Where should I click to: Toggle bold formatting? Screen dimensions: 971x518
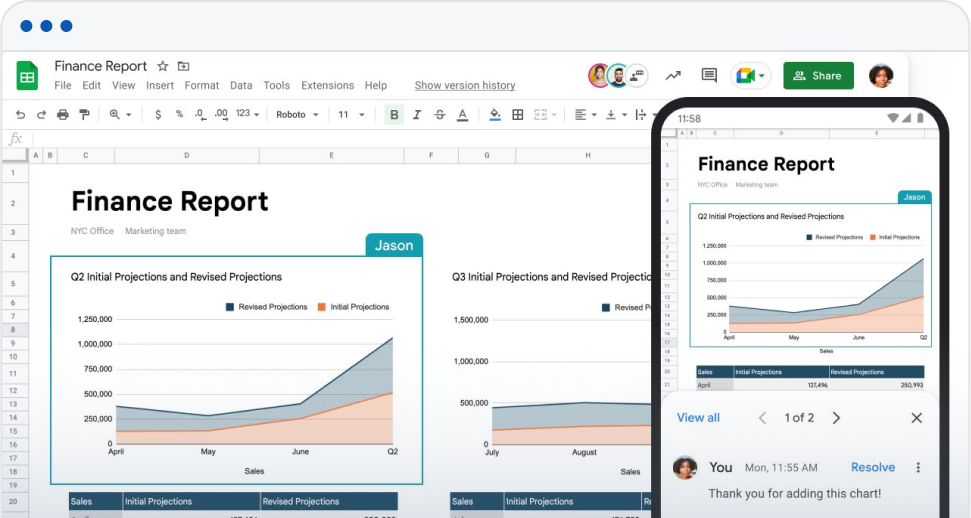point(394,115)
